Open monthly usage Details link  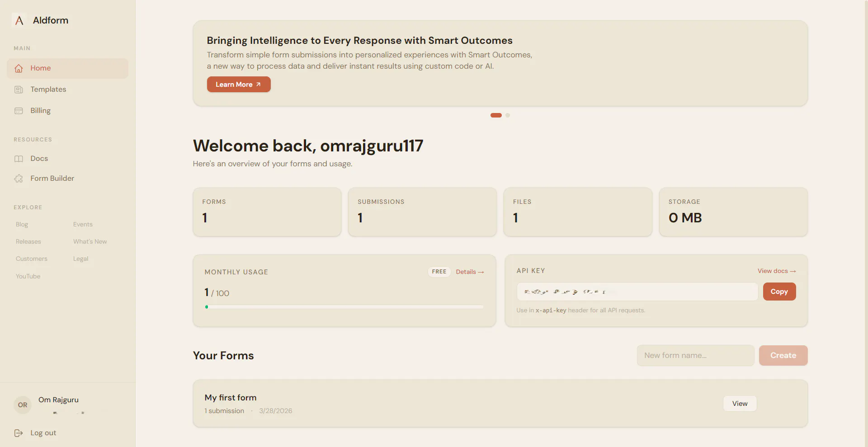(x=470, y=272)
